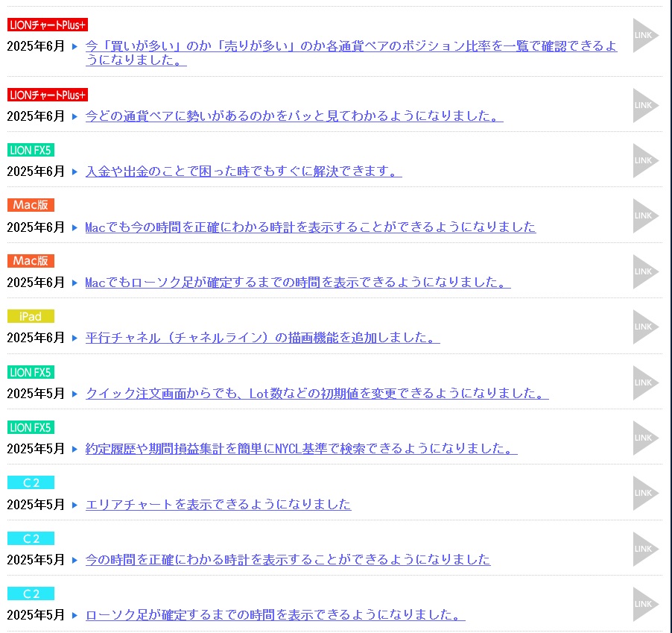The image size is (672, 633).
Task: Click orange Mac版 tag above Macでもローソク足 entry
Action: pyautogui.click(x=31, y=261)
